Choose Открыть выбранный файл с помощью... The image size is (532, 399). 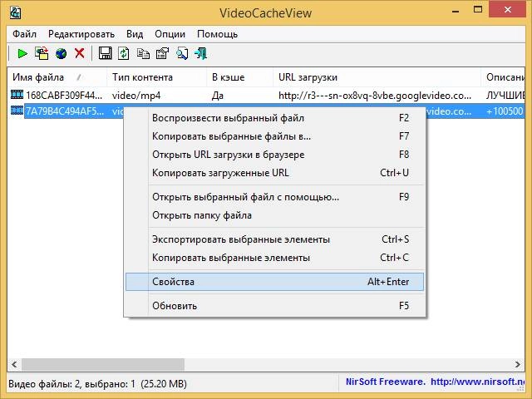coord(274,197)
